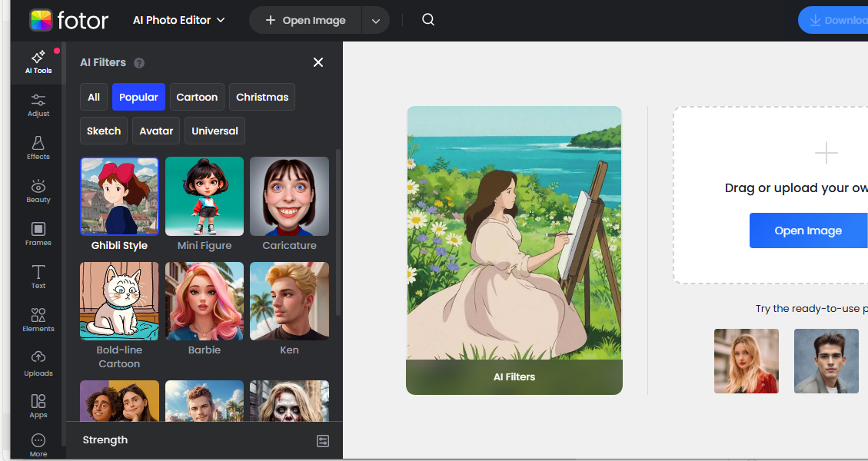Choose the Mini Figure filter

205,197
